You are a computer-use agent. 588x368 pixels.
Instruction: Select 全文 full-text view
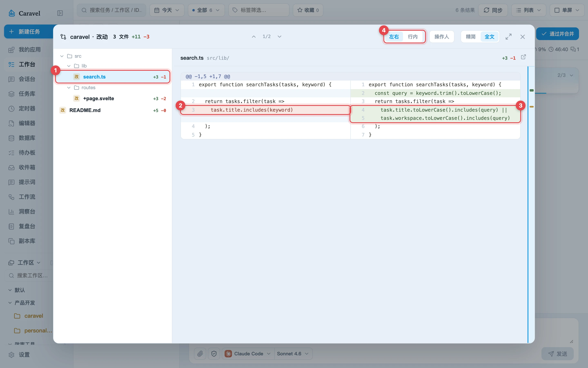pos(489,37)
